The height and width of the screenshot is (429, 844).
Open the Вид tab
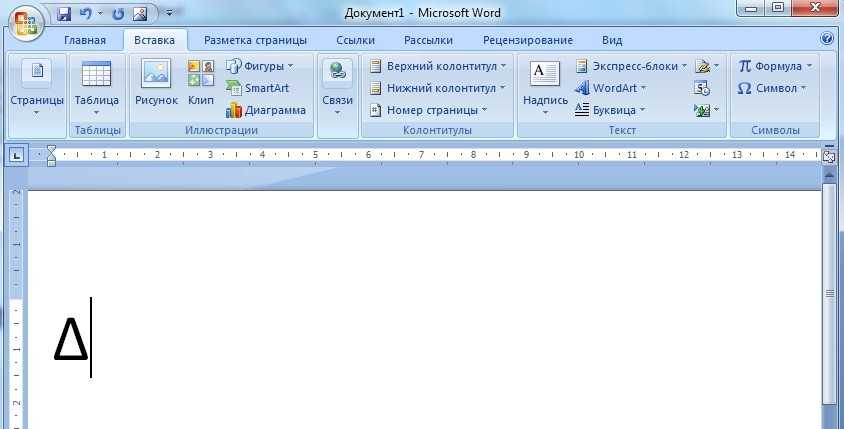pos(612,40)
